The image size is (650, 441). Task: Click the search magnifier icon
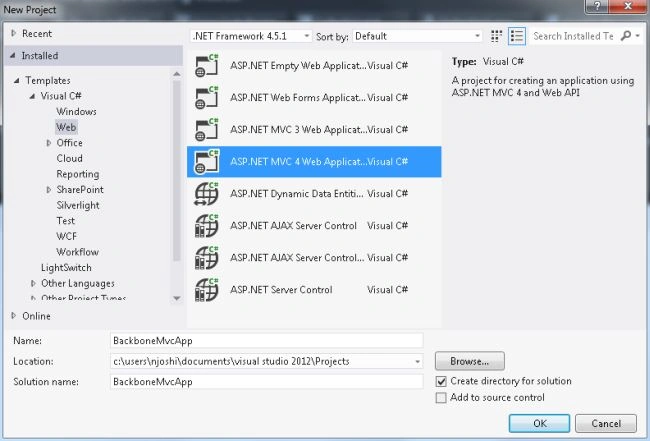click(626, 36)
